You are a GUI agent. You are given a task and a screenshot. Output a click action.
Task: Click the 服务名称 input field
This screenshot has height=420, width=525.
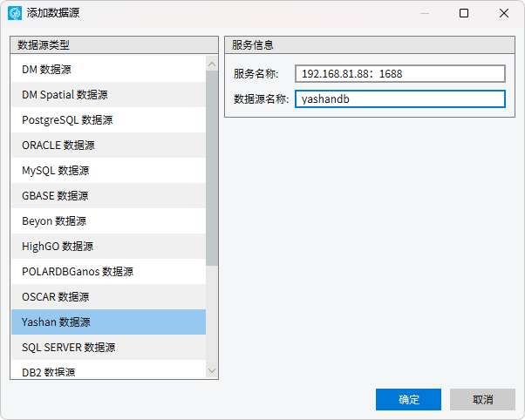pos(400,73)
